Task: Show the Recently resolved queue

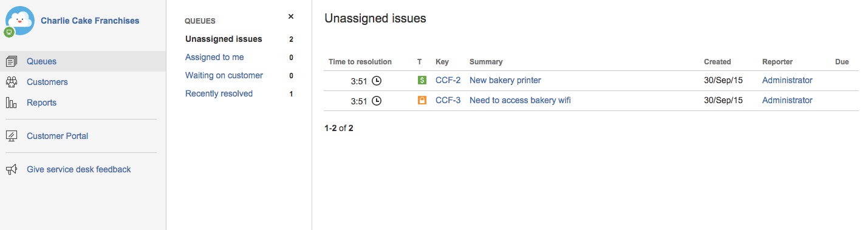Action: point(219,93)
